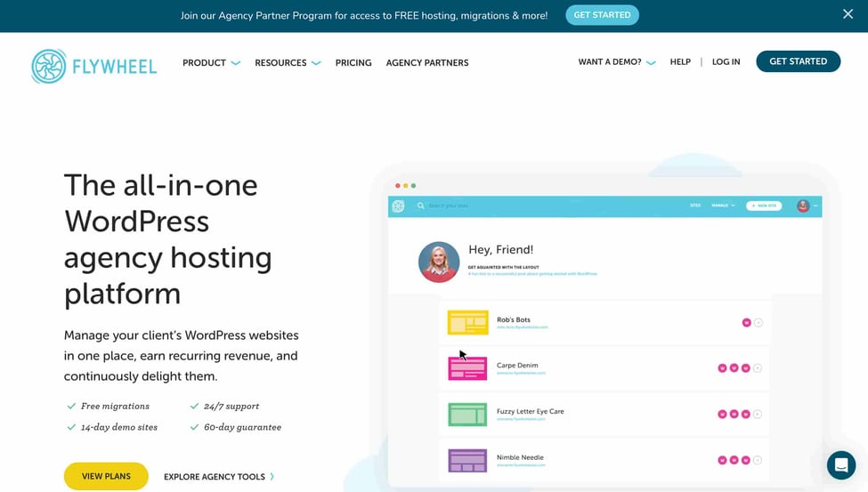Click the user avatar in dashboard bar
Viewport: 868px width, 492px height.
click(x=803, y=206)
